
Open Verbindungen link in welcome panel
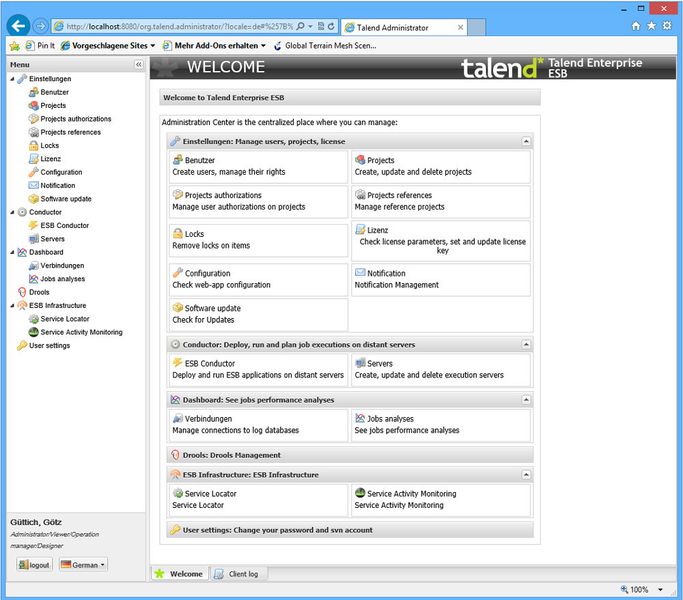point(208,418)
